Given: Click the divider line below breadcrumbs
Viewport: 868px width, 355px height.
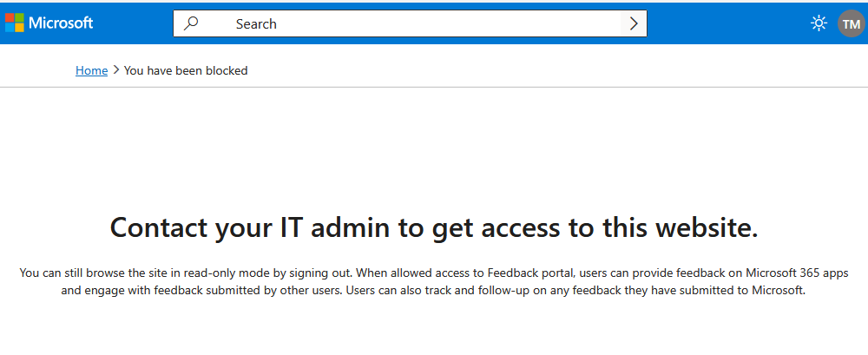Looking at the screenshot, I should [x=434, y=87].
